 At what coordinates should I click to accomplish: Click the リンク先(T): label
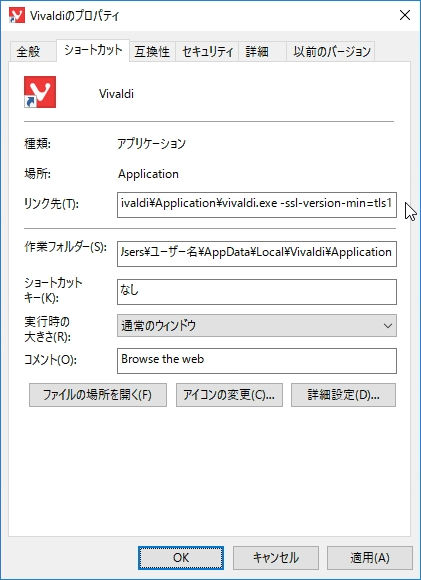(51, 203)
